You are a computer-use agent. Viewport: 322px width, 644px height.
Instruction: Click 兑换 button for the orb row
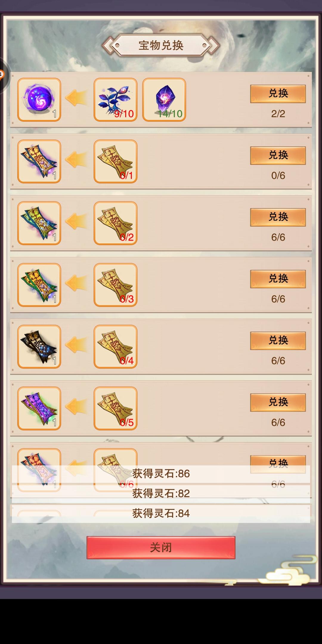coord(278,94)
